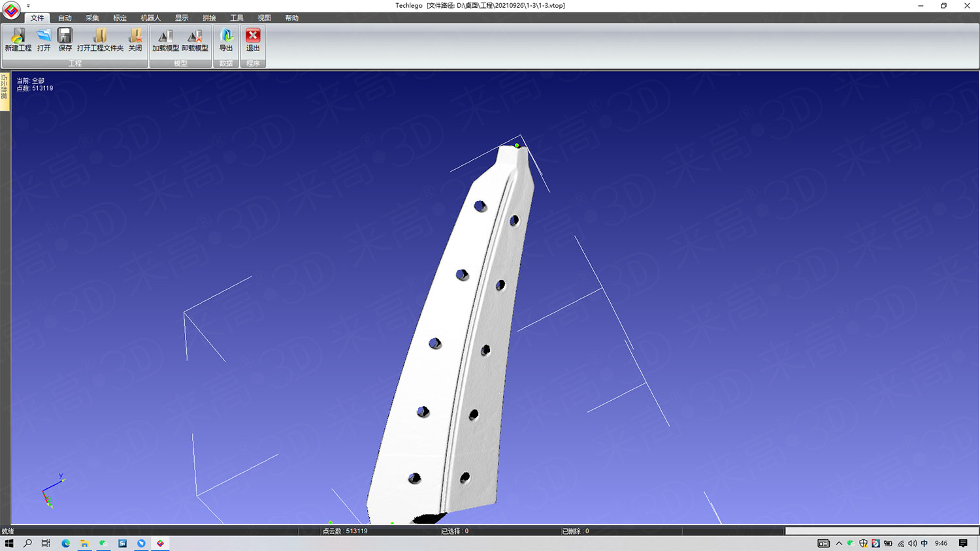
Task: Open the Techlego application logo menu
Action: click(x=11, y=10)
